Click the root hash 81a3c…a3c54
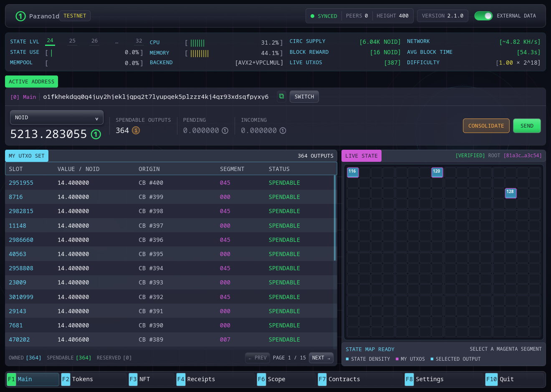The height and width of the screenshot is (392, 551). tap(523, 156)
